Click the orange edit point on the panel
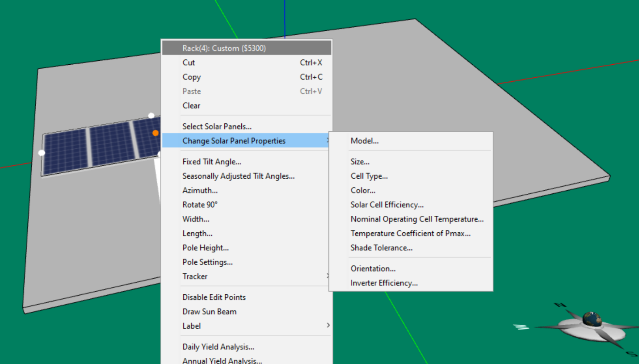Image resolution: width=639 pixels, height=364 pixels. (x=155, y=133)
